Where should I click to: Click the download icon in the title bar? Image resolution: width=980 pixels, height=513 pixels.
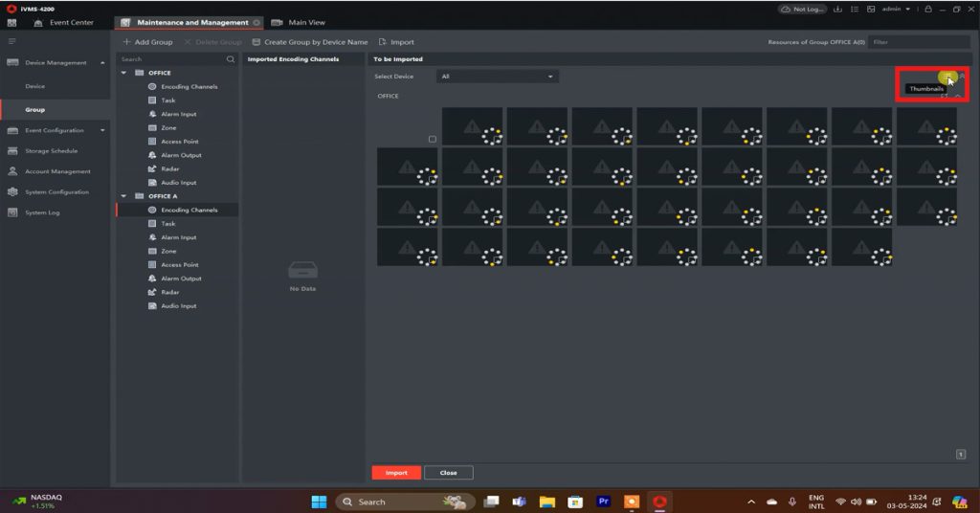click(x=839, y=9)
